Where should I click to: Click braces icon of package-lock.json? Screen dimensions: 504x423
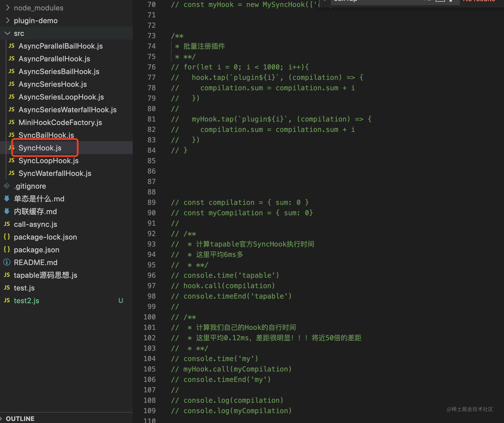pos(7,237)
